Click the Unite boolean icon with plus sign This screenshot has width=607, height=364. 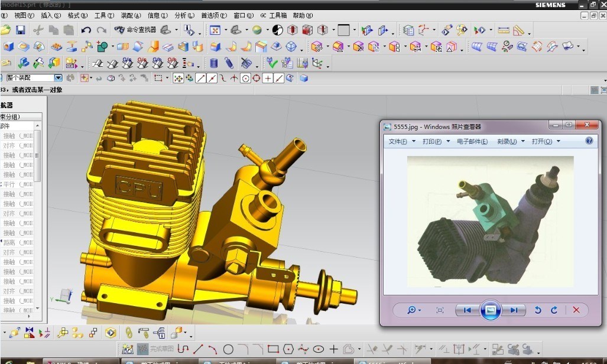tap(102, 47)
